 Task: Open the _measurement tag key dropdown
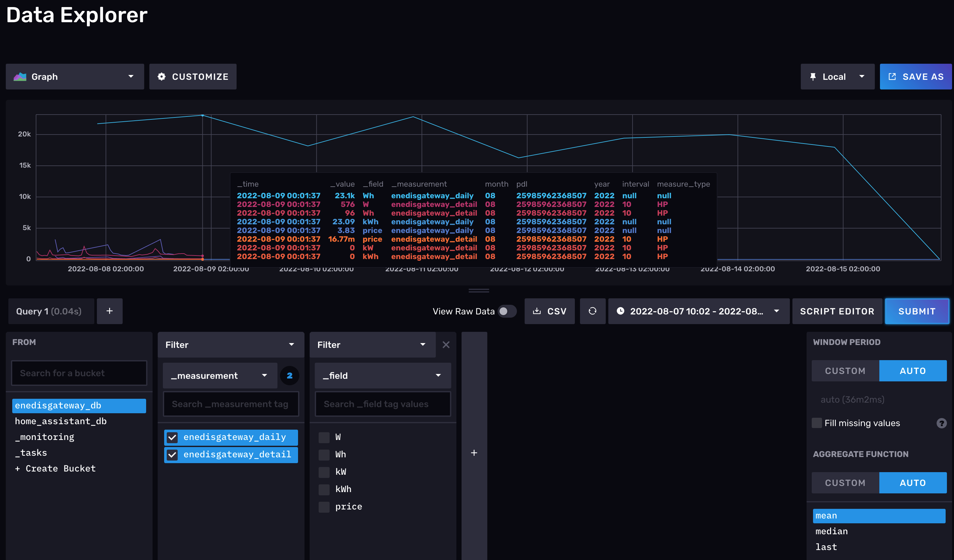(220, 376)
